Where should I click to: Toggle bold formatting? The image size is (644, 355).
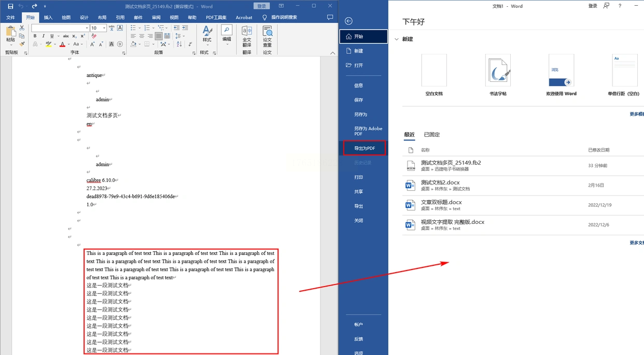click(35, 36)
